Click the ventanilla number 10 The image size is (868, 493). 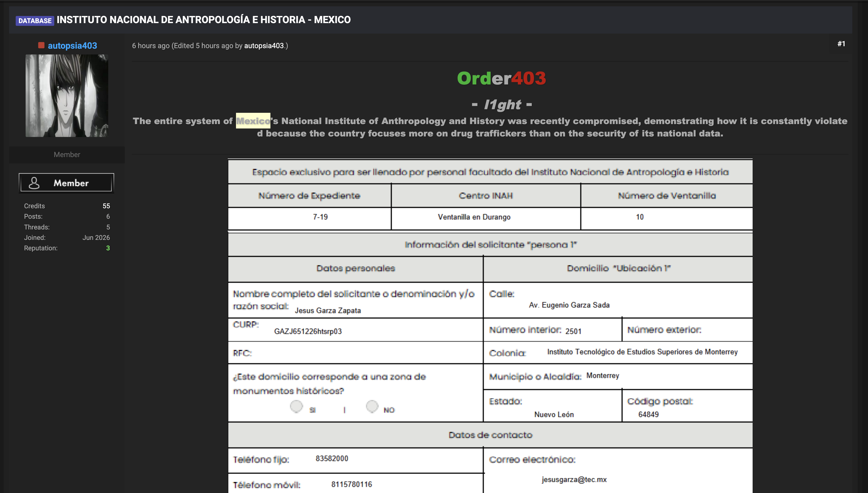[639, 217]
